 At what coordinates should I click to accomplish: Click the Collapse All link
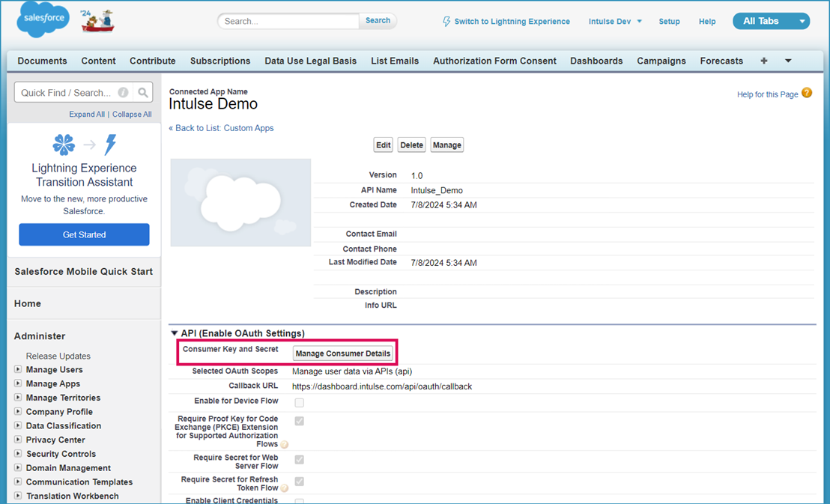tap(132, 115)
